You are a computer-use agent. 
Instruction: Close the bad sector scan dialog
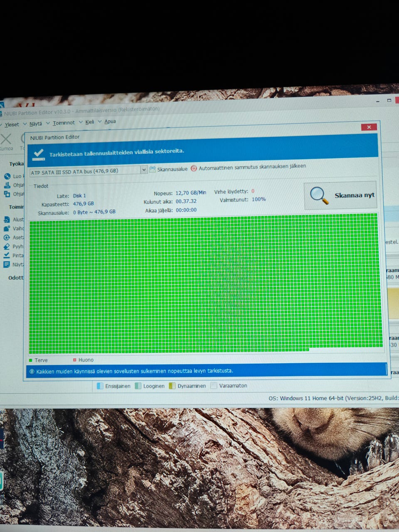click(x=369, y=127)
